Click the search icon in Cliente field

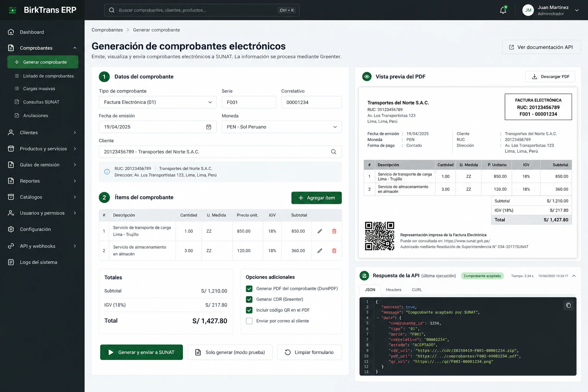pos(333,152)
